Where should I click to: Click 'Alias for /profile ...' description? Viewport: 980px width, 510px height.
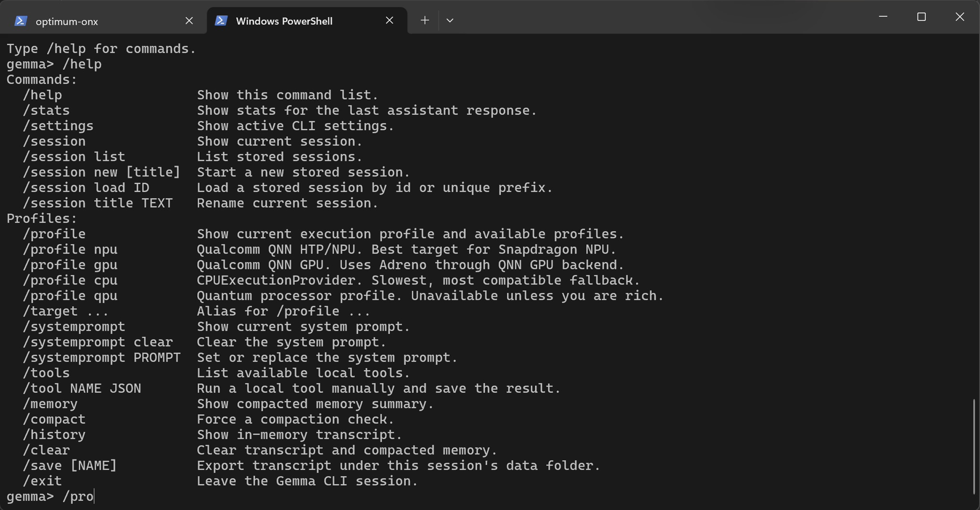click(283, 311)
